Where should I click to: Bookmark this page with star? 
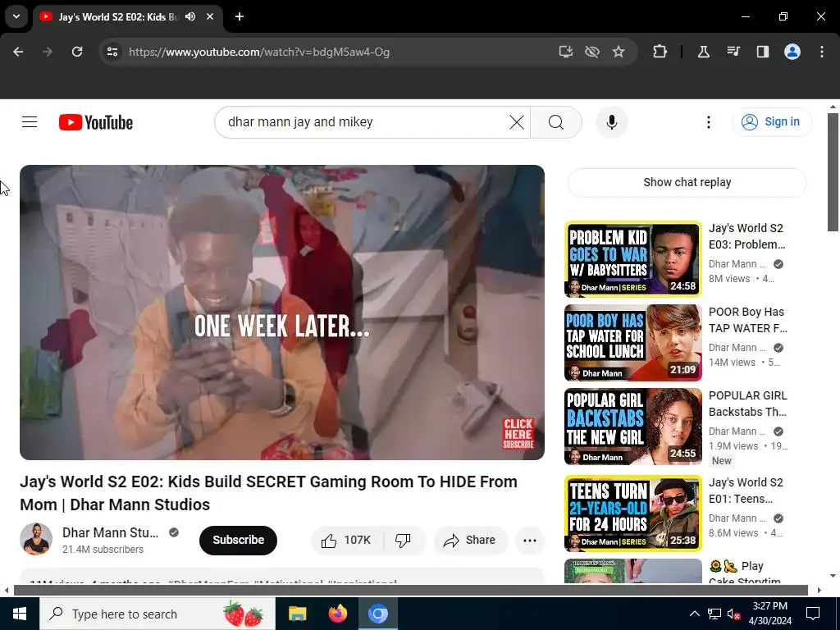(x=619, y=52)
